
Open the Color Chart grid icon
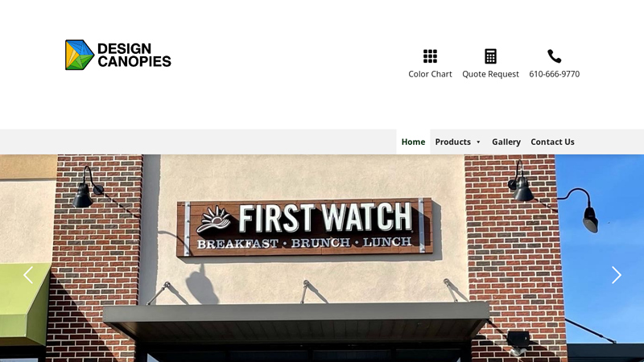[430, 56]
